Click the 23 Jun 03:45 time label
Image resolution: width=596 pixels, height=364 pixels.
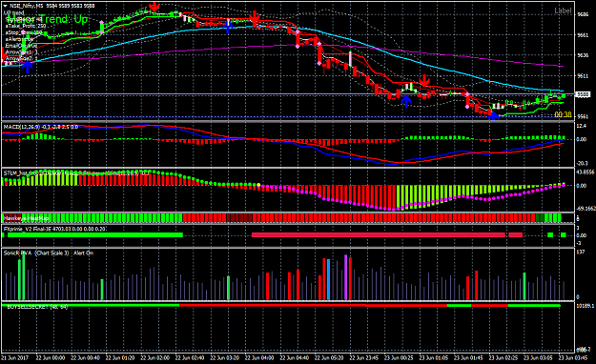click(572, 358)
